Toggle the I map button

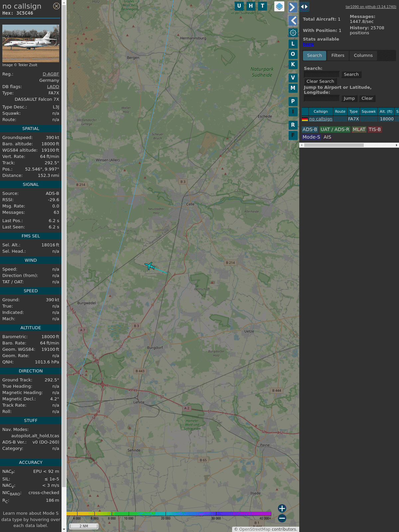pyautogui.click(x=293, y=111)
